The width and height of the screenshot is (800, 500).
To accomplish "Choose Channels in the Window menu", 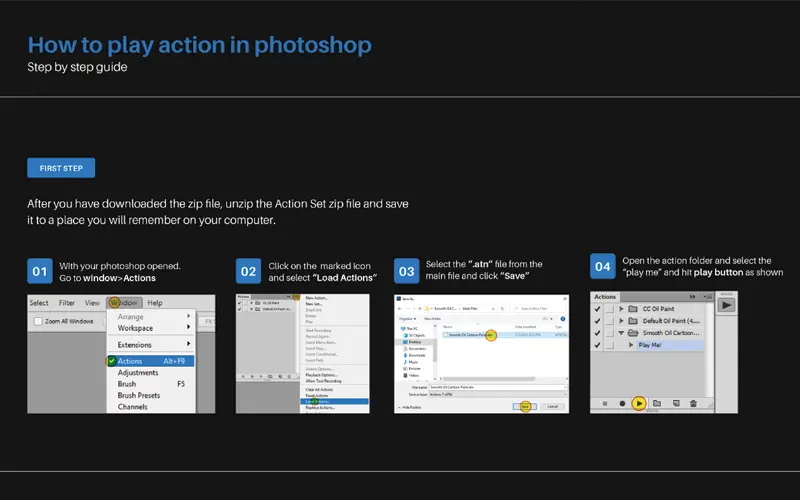I will (x=133, y=407).
